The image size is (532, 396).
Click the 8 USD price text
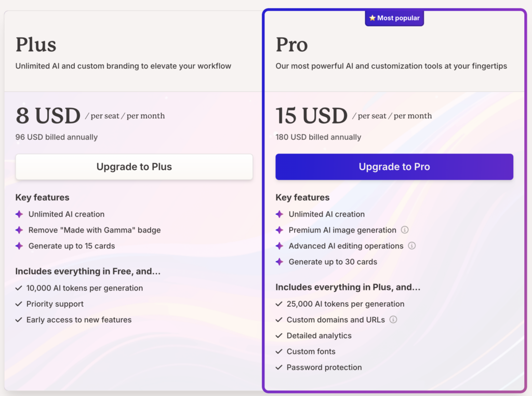coord(48,115)
